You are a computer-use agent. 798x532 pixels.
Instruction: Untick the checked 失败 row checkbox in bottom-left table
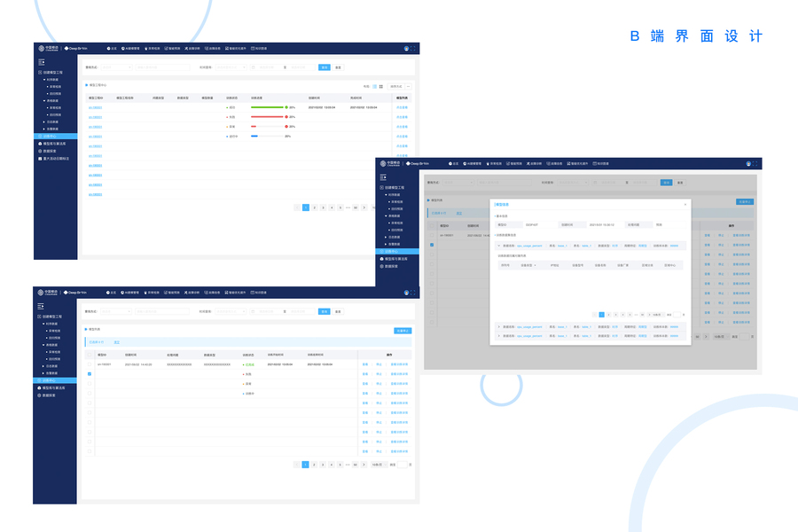pos(90,374)
